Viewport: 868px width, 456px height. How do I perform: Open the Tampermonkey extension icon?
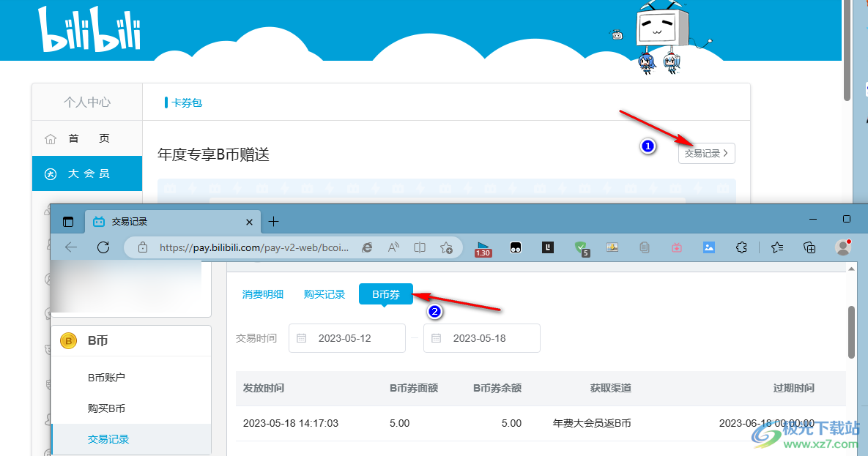tap(516, 248)
